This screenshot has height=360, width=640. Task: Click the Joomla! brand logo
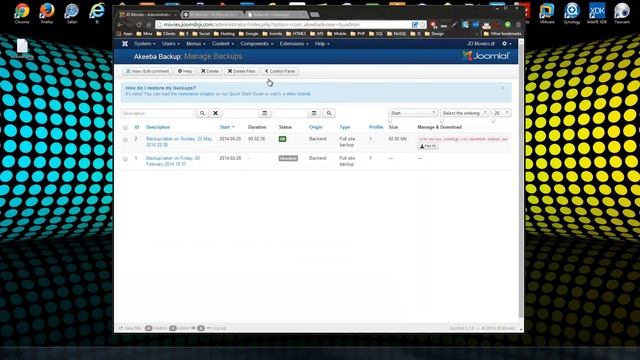tap(486, 56)
